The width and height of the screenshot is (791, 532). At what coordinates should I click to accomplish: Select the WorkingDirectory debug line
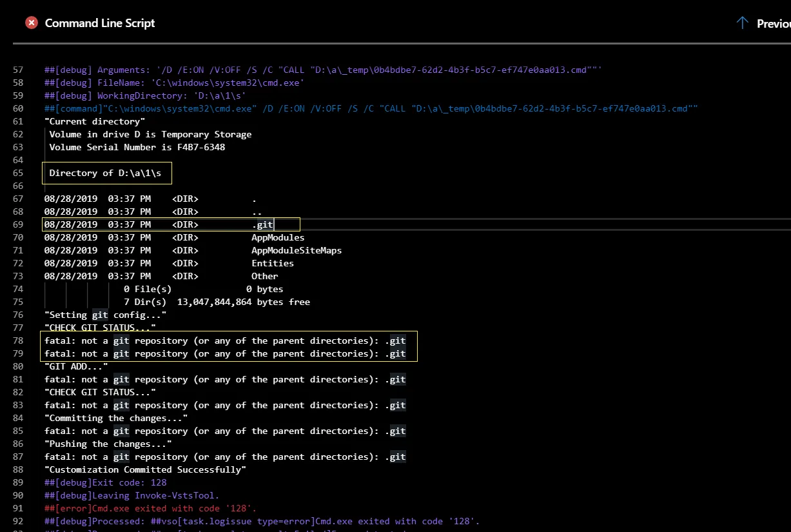146,95
